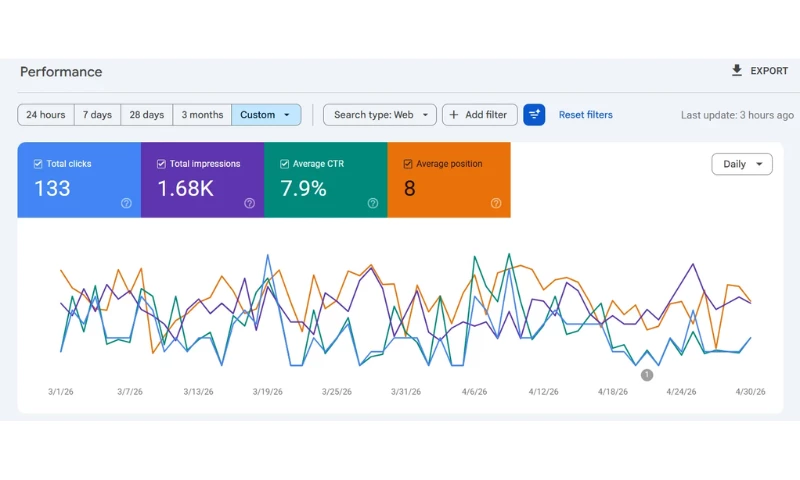
Task: Uncheck the Total impressions checkbox
Action: (161, 164)
